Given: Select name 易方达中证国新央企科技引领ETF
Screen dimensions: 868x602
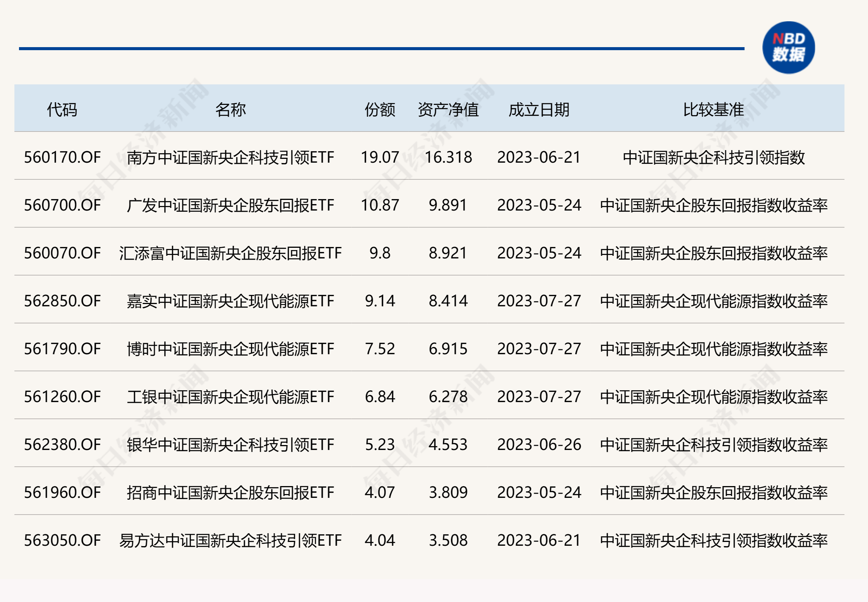Looking at the screenshot, I should point(230,540).
